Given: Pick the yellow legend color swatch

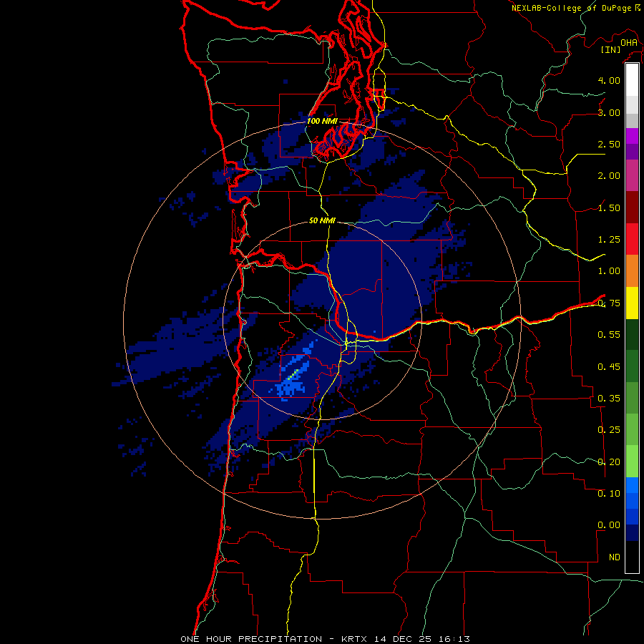Looking at the screenshot, I should [632, 303].
